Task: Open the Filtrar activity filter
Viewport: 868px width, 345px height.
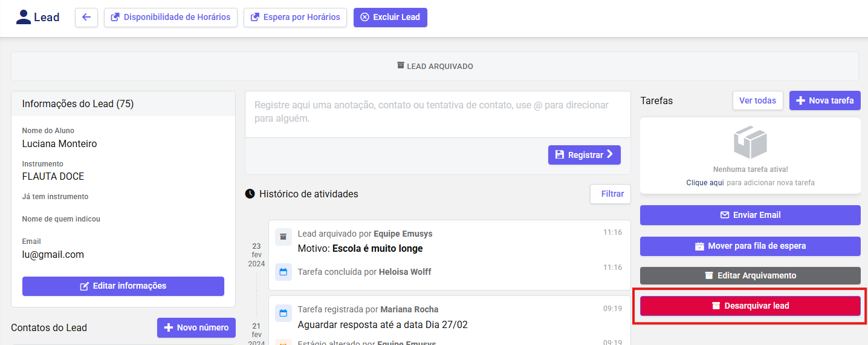Action: click(x=611, y=194)
